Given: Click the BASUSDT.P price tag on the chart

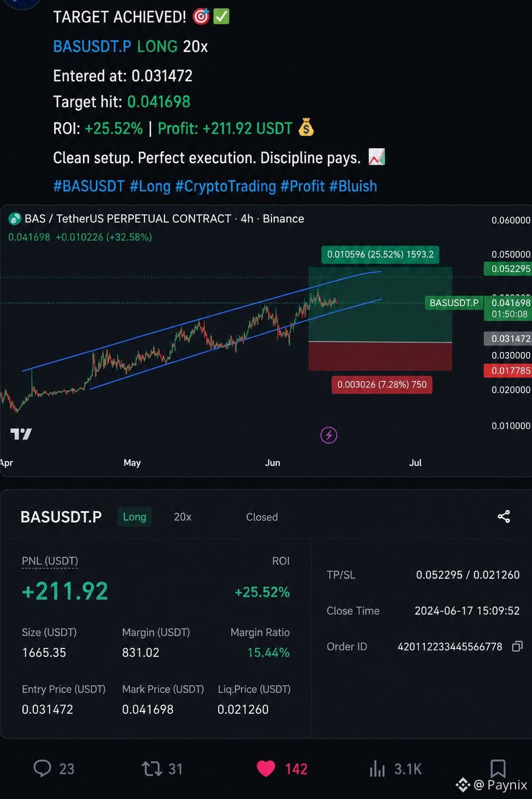Looking at the screenshot, I should [x=454, y=303].
